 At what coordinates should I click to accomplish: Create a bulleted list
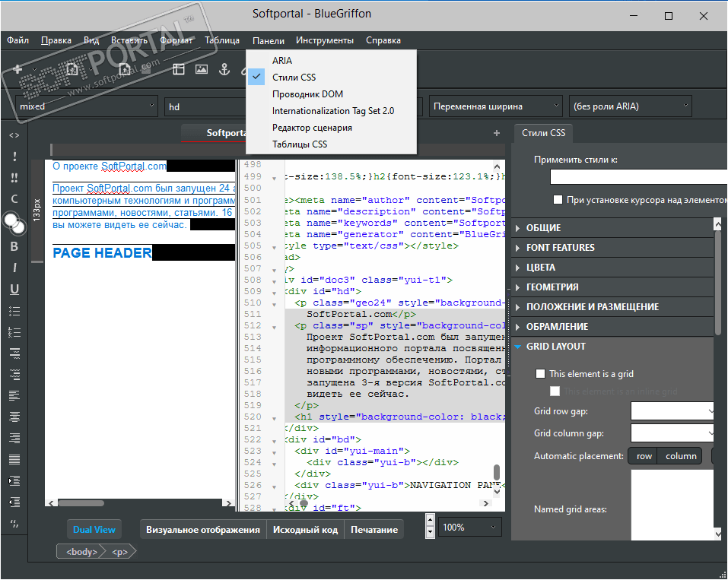tap(14, 311)
